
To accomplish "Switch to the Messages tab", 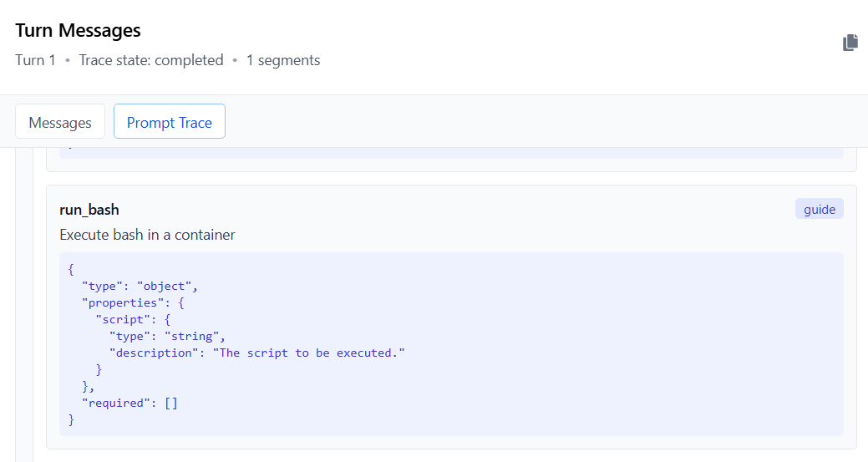I will point(60,122).
